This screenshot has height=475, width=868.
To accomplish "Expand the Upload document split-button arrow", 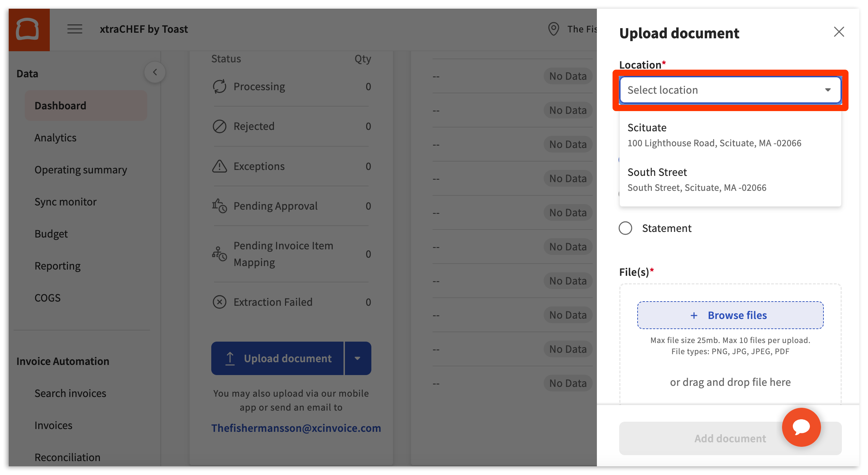I will [357, 358].
